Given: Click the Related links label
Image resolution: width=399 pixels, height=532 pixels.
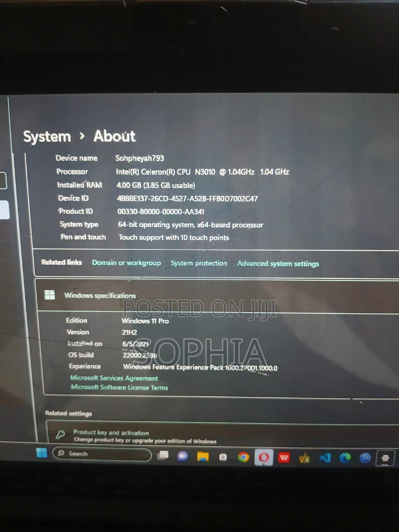Looking at the screenshot, I should coord(62,262).
